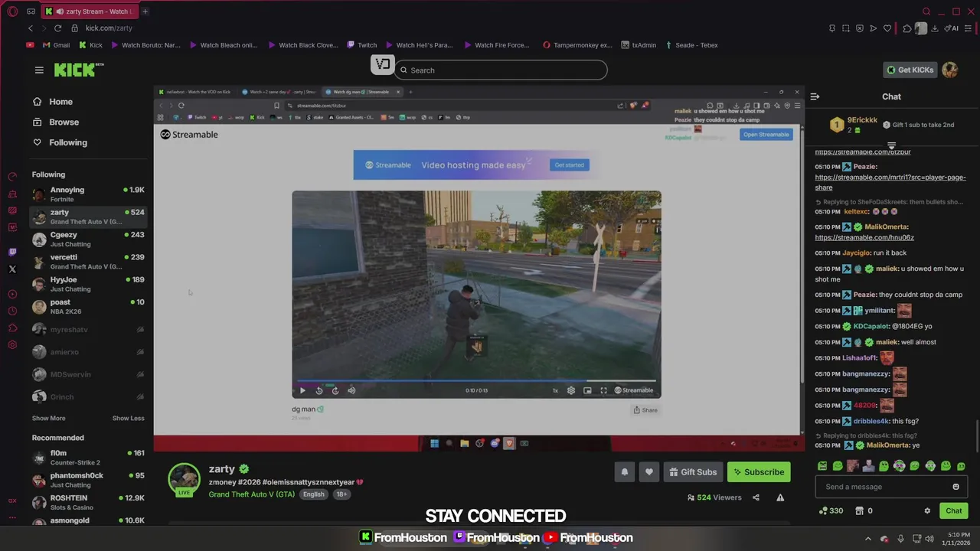Expand list with Show More

point(48,419)
